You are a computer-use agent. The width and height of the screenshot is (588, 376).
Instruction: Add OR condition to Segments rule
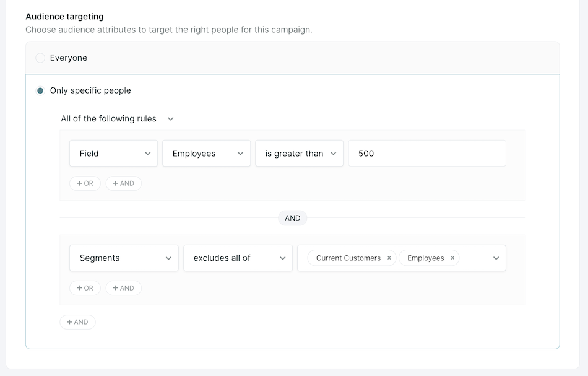pos(85,288)
